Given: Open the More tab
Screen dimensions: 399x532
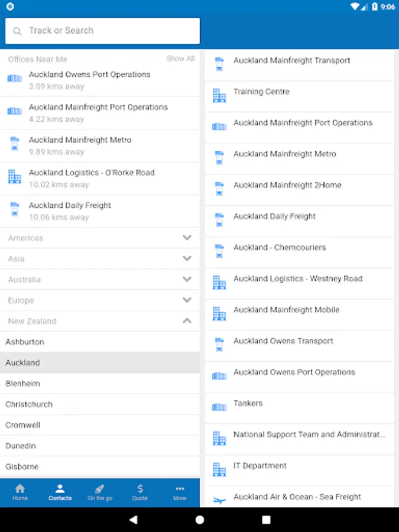Looking at the screenshot, I should coord(180,492).
